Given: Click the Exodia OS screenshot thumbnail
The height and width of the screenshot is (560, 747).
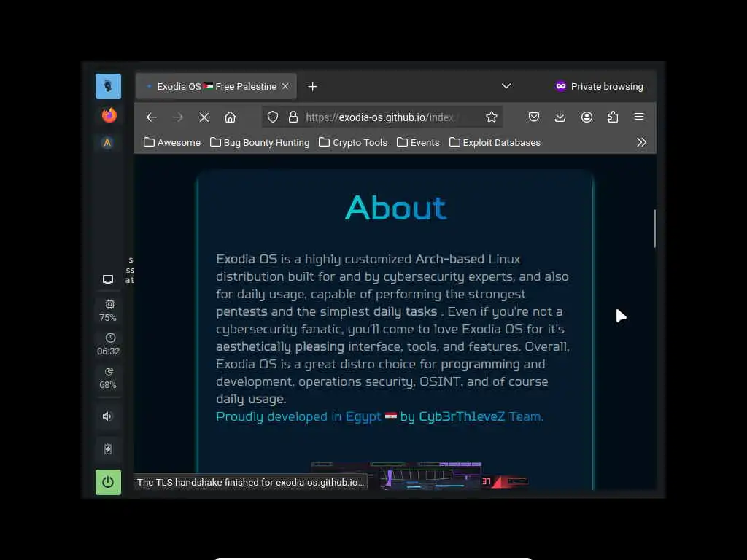Looking at the screenshot, I should coord(419,475).
